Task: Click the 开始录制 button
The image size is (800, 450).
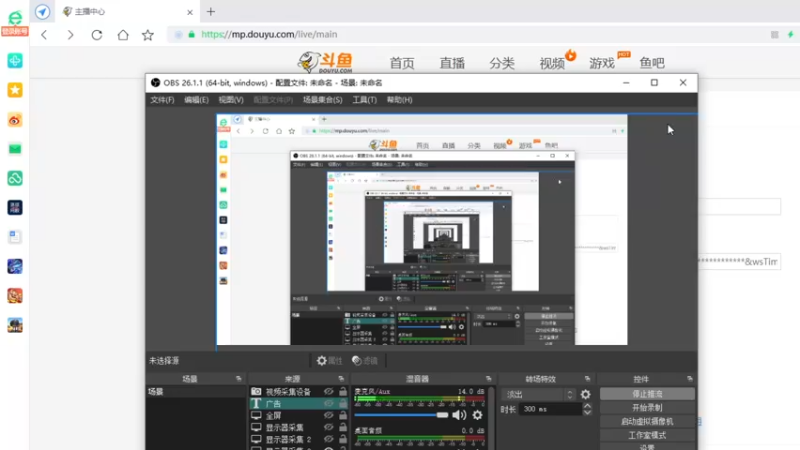Action: click(647, 408)
